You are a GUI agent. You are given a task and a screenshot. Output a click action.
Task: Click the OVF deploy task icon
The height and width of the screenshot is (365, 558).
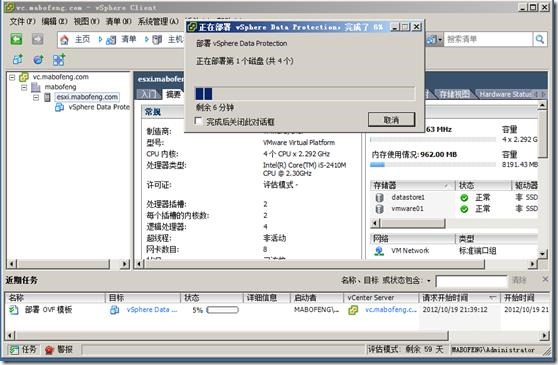coord(14,310)
